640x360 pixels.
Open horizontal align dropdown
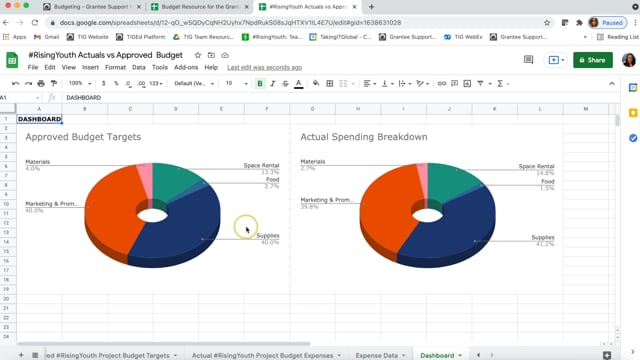(369, 84)
